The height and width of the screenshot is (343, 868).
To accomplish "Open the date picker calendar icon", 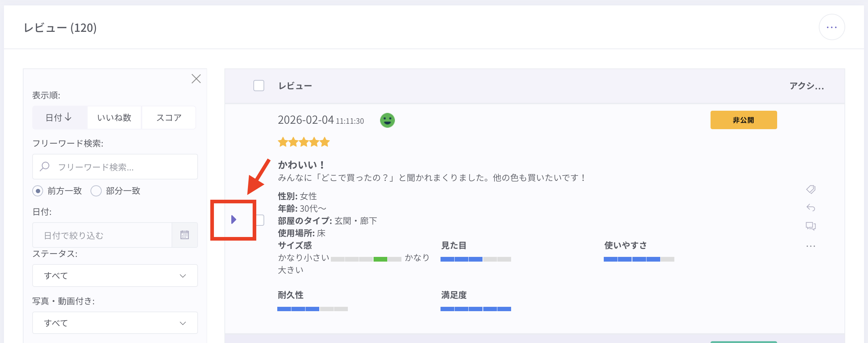I will coord(185,235).
